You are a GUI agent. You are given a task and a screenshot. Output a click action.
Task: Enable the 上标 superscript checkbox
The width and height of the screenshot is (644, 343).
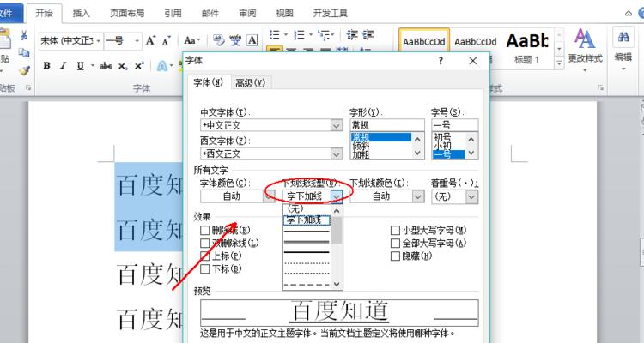click(x=205, y=256)
